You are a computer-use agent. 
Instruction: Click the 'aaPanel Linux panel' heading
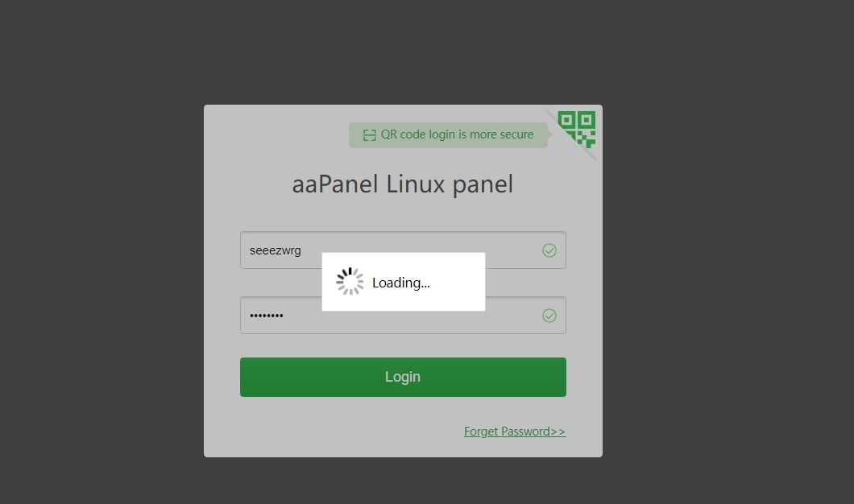[403, 184]
